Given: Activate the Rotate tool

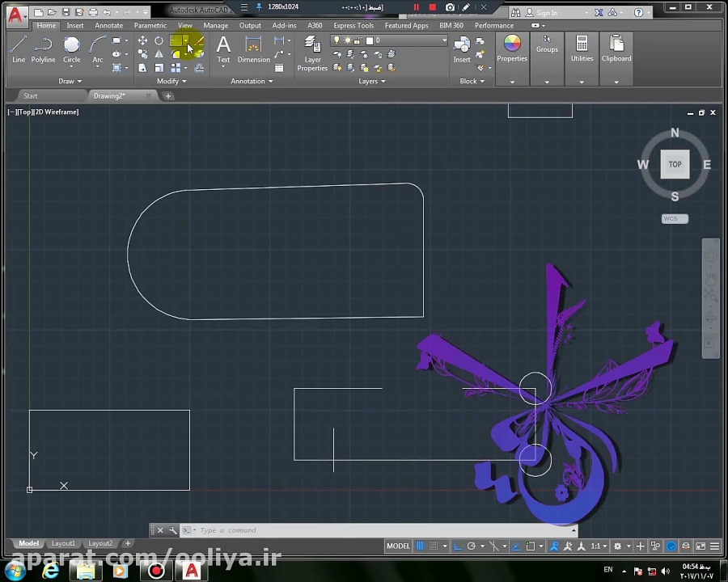Looking at the screenshot, I should coord(159,41).
